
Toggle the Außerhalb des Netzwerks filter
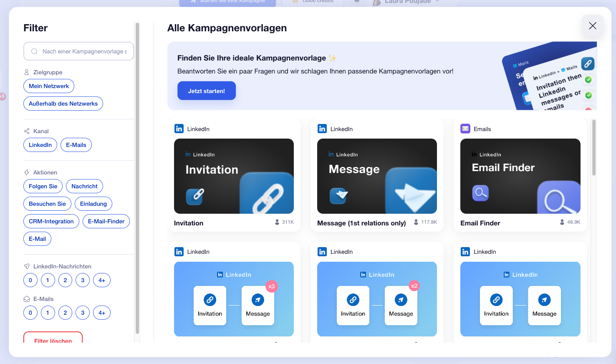63,104
